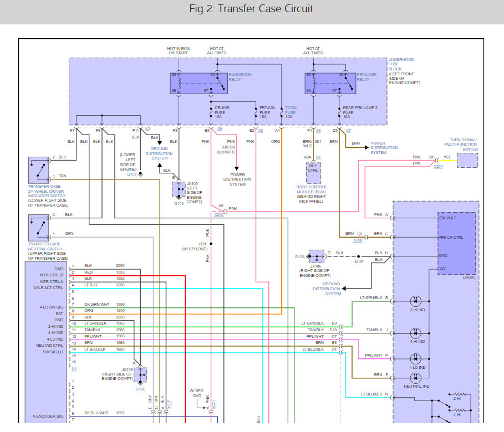Click the 4 HI resistor symbol
The image size is (504, 432).
click(x=460, y=410)
